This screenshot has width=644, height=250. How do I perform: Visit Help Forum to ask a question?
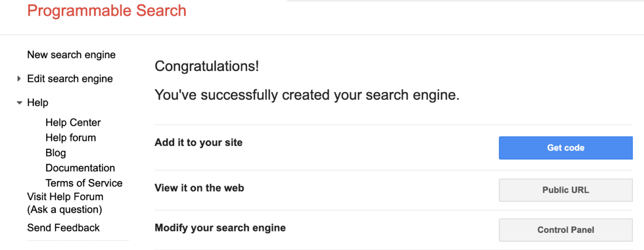tap(65, 203)
